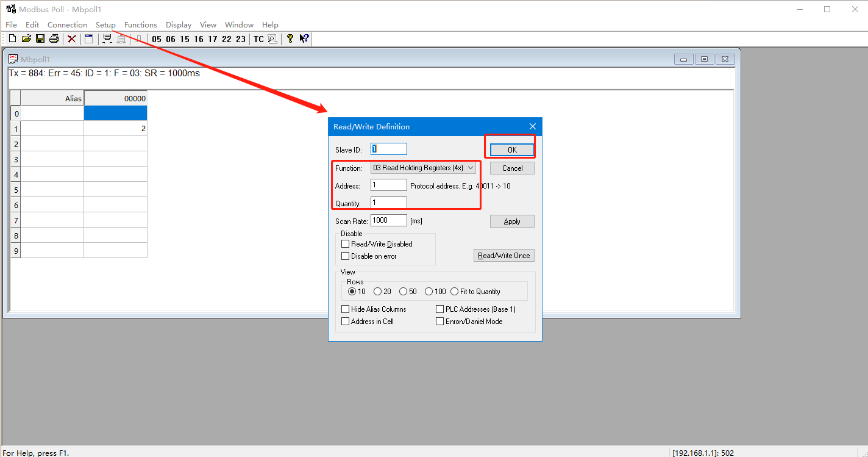The height and width of the screenshot is (457, 868).
Task: Tick the PLC Addresses (Base 1) checkbox
Action: (x=440, y=309)
